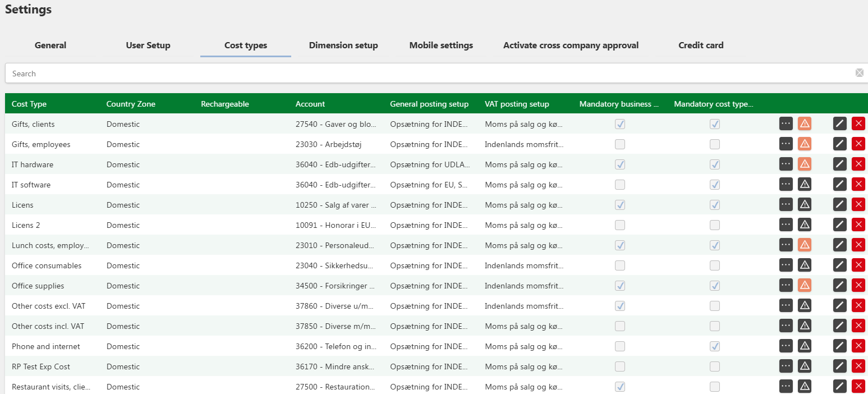Click the orange warning icon for Gifts, employees
The image size is (868, 394).
805,144
